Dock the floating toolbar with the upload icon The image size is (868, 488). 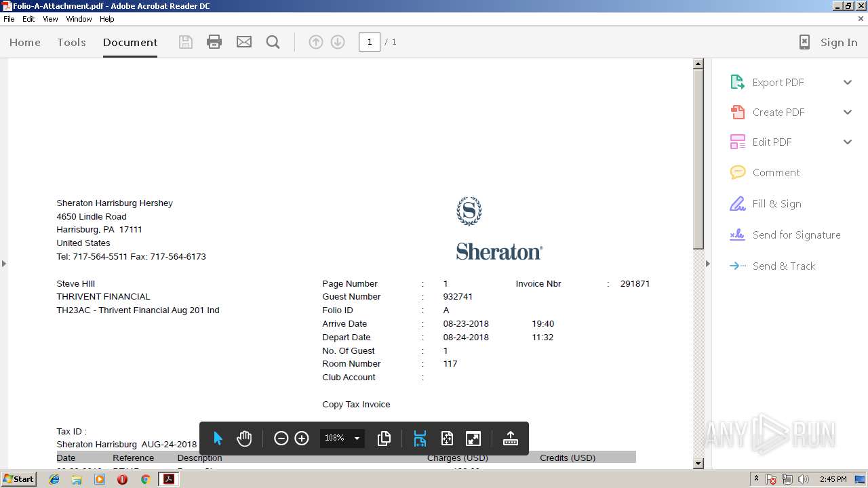pos(511,439)
